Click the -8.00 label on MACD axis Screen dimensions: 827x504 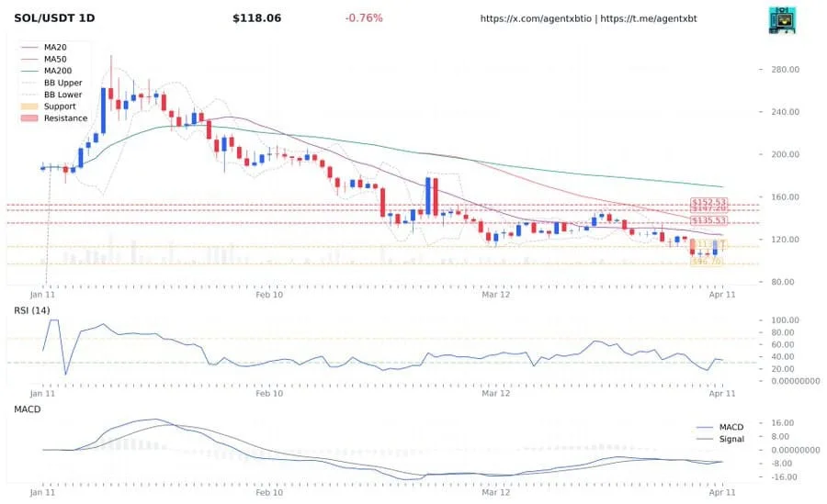(781, 464)
